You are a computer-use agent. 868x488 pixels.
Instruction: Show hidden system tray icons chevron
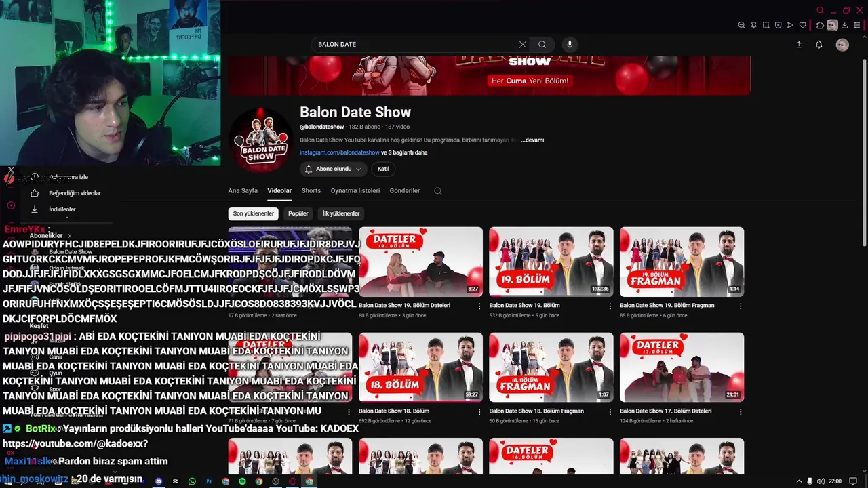tap(799, 481)
